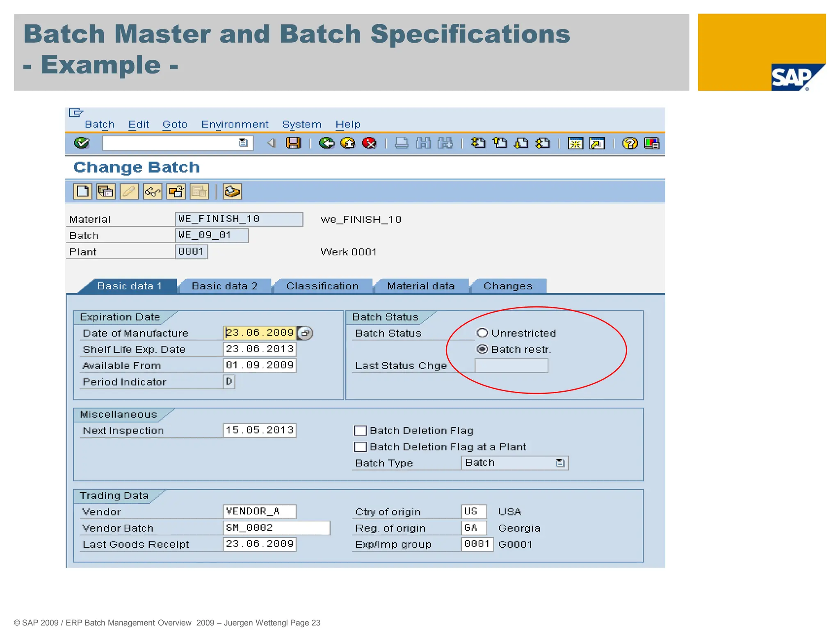
Task: Open the Help menu
Action: [x=348, y=124]
